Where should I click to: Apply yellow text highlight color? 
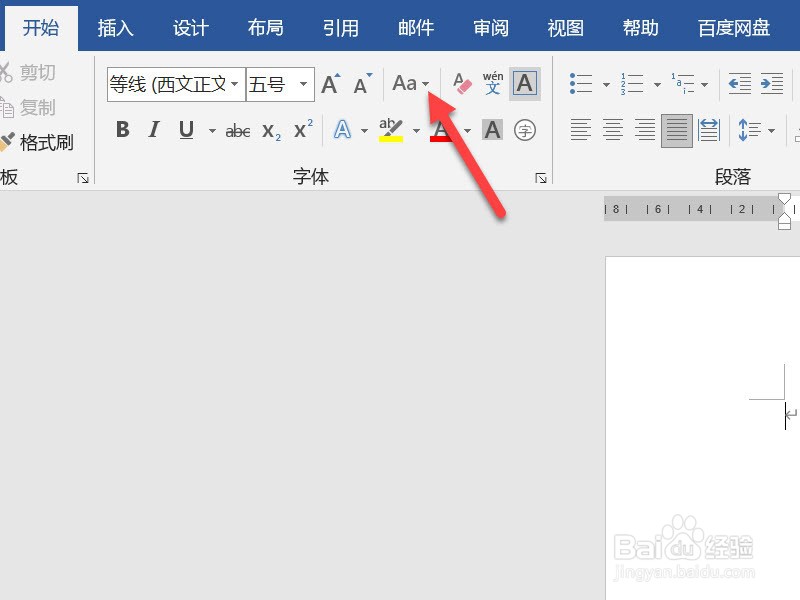391,130
